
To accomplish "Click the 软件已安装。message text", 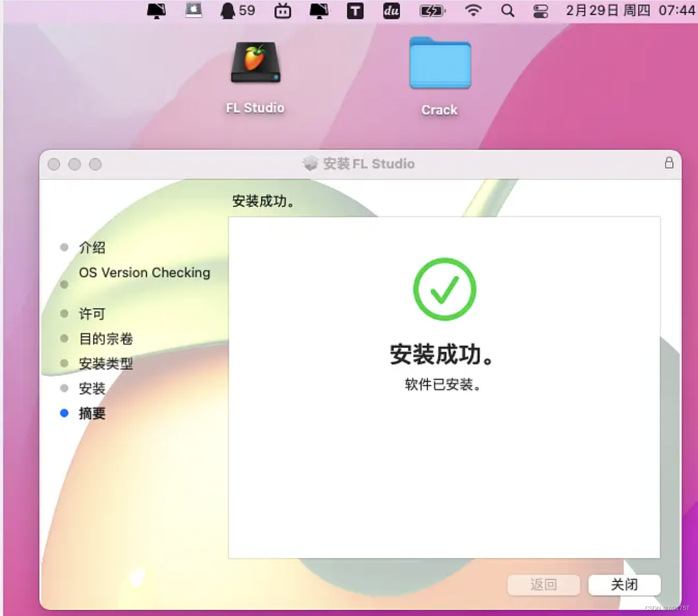I will (442, 385).
